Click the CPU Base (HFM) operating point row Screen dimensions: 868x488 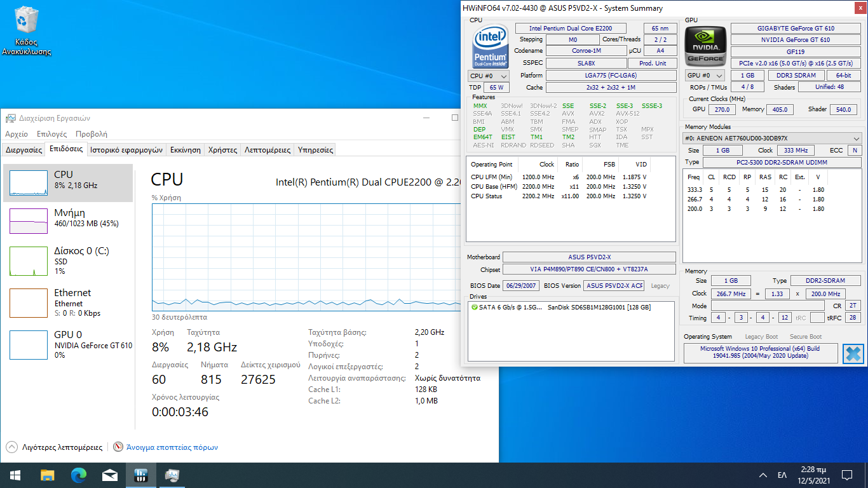click(x=559, y=187)
